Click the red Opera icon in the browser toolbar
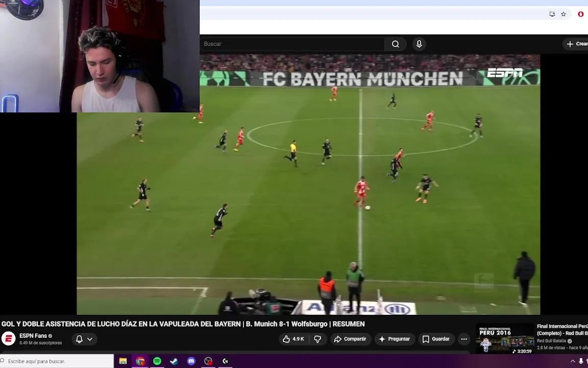The height and width of the screenshot is (368, 588). [581, 14]
